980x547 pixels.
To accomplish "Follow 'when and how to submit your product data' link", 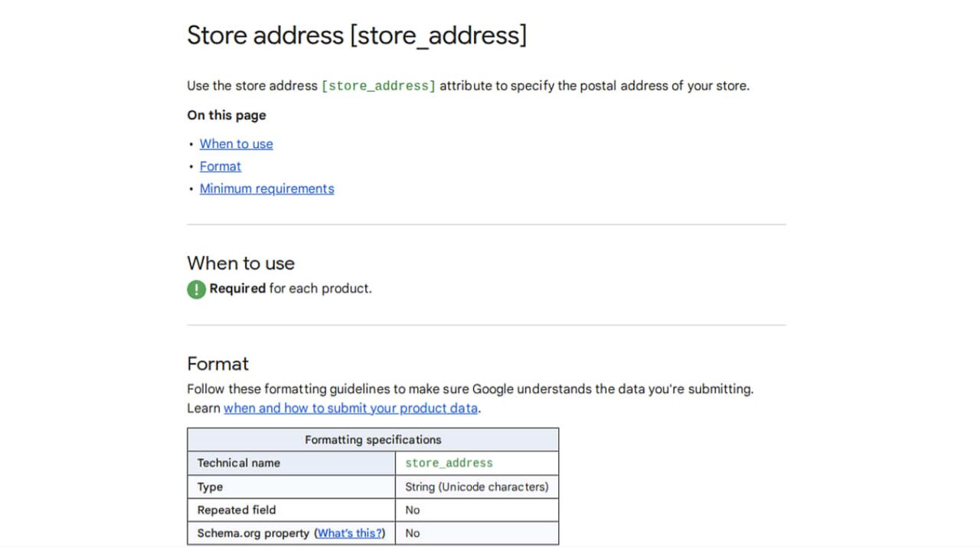I will point(351,408).
